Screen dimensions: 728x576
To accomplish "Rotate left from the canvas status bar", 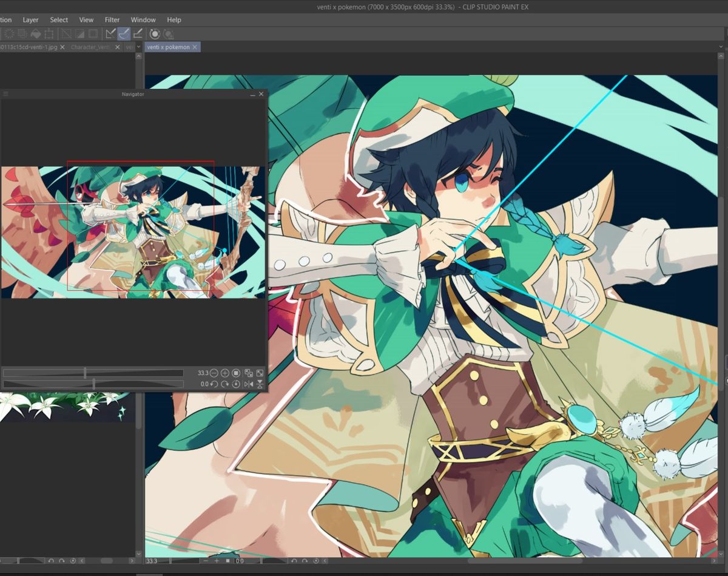I will pyautogui.click(x=294, y=561).
